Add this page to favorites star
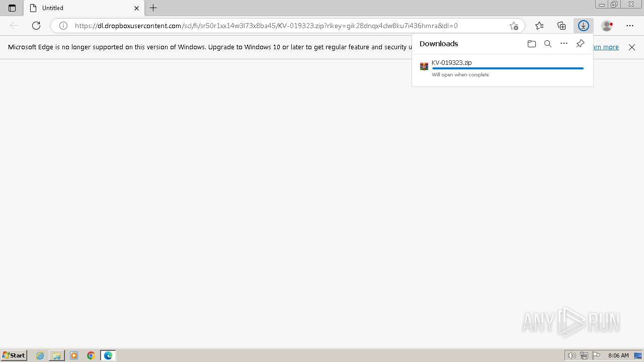Viewport: 644px width, 362px height. tap(513, 26)
